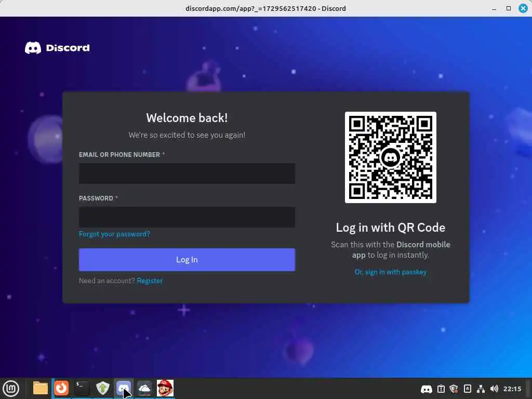Click the Discord logo at top left
Viewport: 532px width, 399px height.
[x=57, y=48]
